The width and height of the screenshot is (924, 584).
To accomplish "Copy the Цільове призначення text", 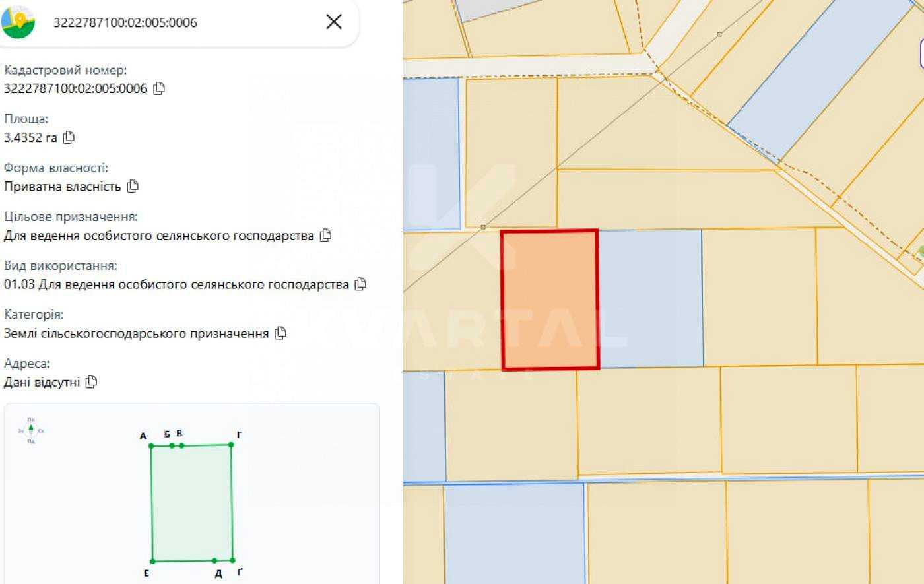I will pos(325,235).
